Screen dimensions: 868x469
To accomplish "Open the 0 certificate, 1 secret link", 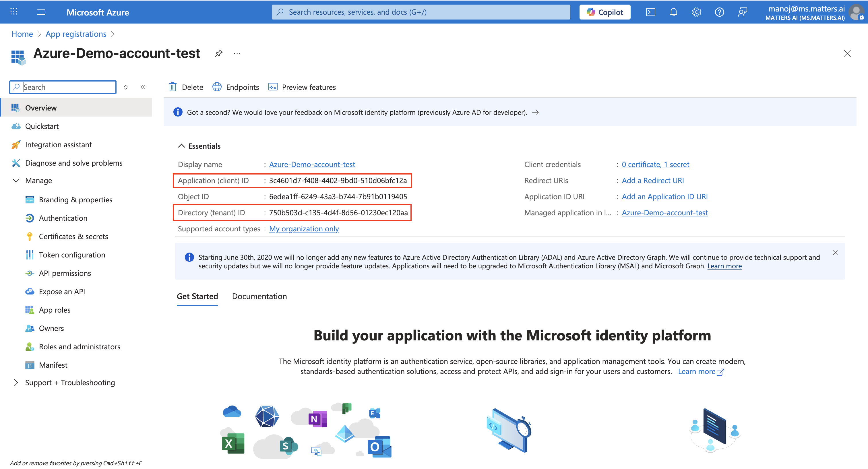I will (655, 164).
